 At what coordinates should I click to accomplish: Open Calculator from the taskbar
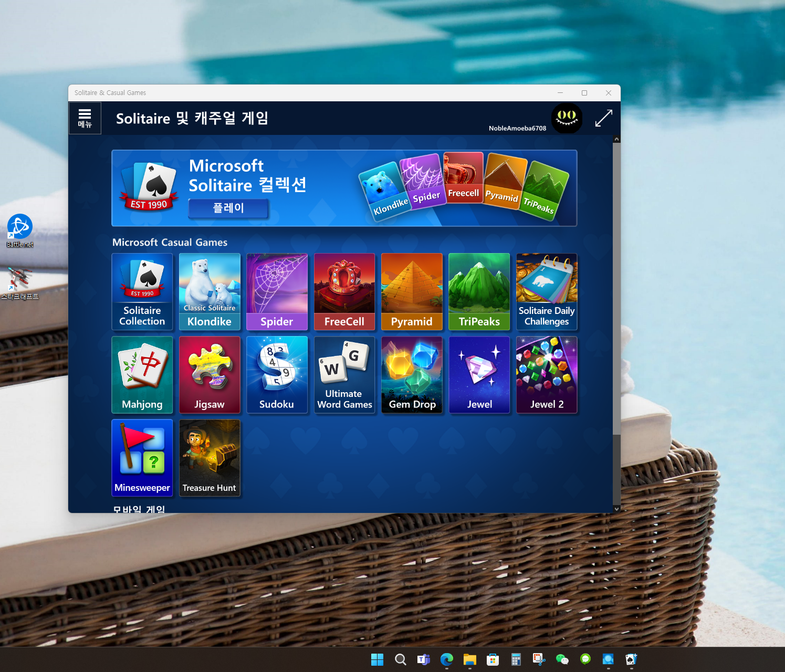point(516,659)
